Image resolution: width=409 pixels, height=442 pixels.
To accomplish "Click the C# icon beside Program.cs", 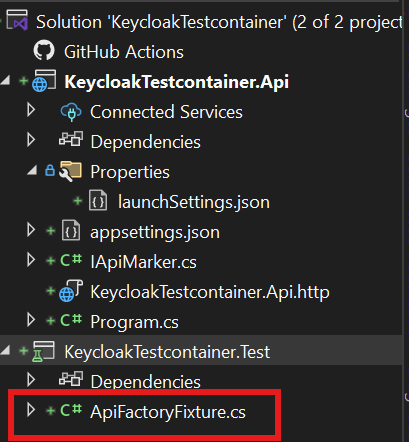I will coord(71,320).
